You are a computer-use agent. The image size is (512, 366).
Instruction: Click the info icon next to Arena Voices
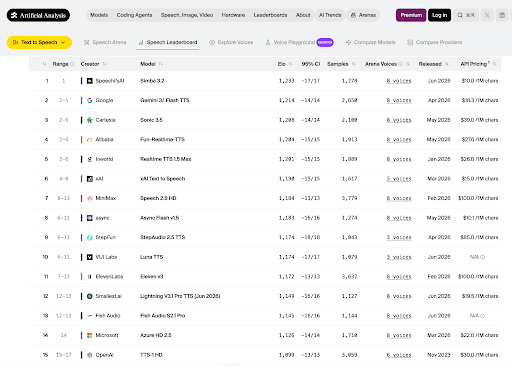pos(401,64)
